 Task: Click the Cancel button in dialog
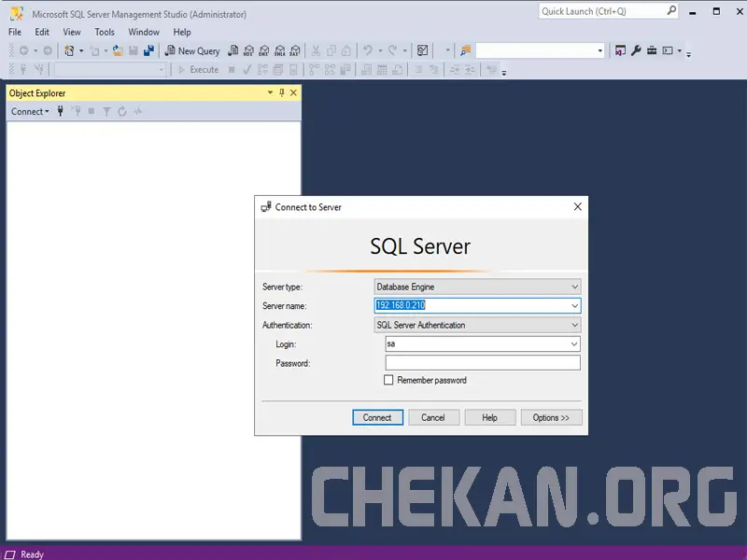coord(433,417)
